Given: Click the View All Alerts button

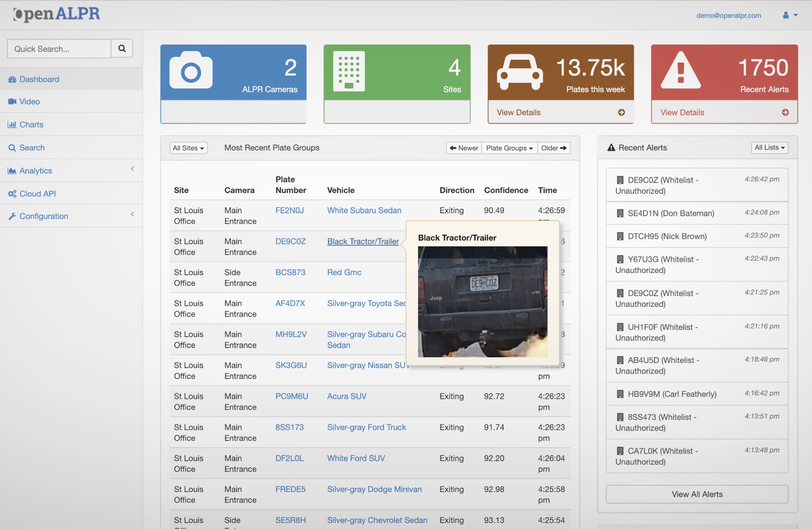Looking at the screenshot, I should coord(697,494).
